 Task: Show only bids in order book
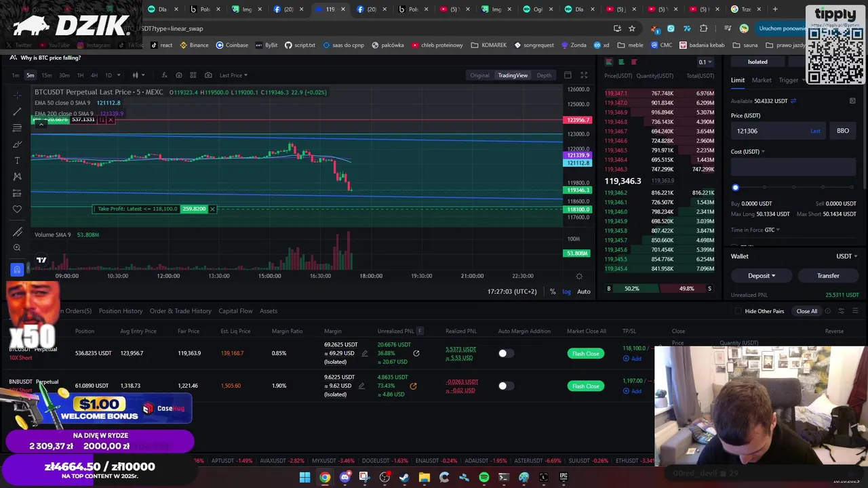621,62
